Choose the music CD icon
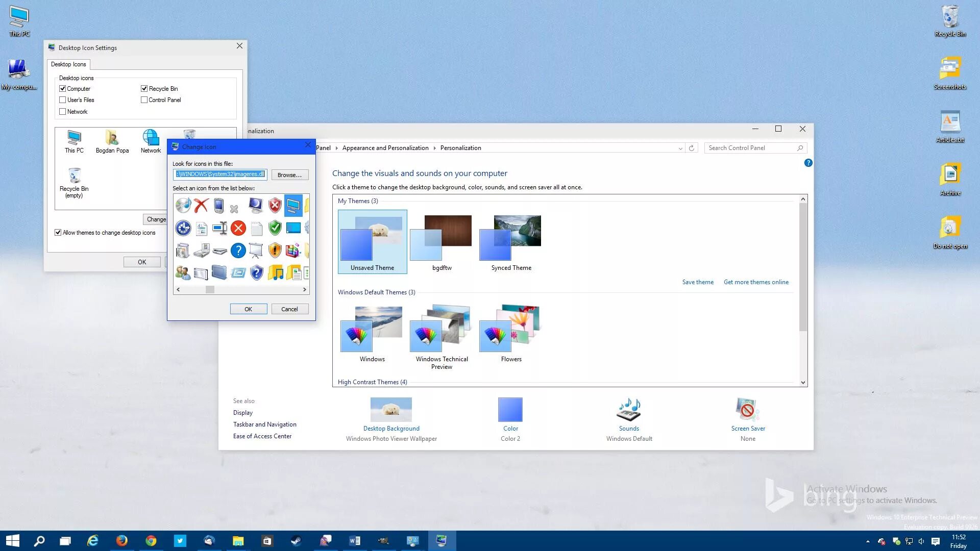The image size is (980, 551). click(x=183, y=205)
